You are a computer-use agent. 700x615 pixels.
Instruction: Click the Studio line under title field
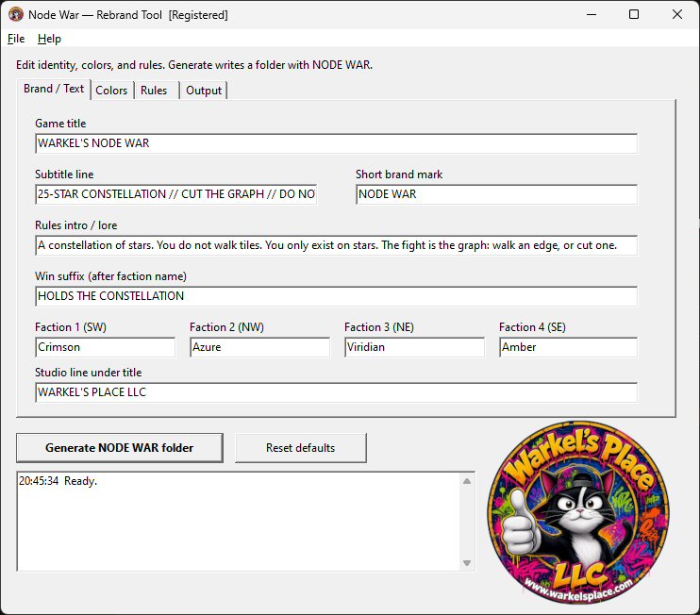tap(336, 392)
